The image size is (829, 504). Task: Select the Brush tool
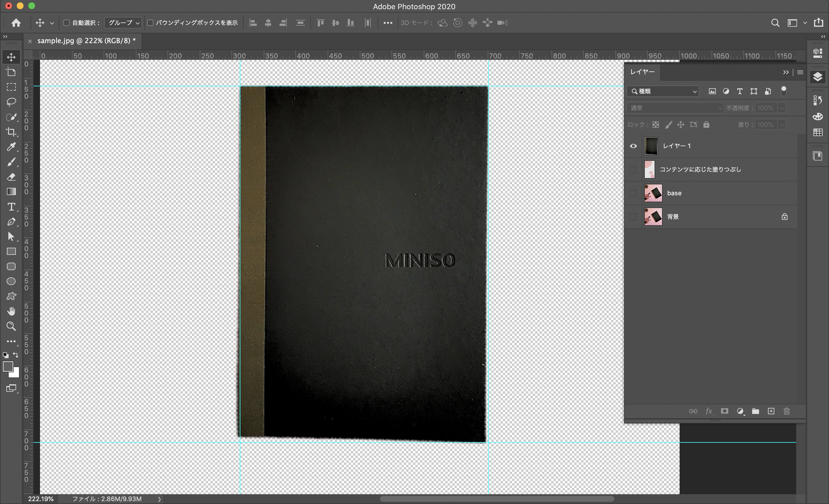pyautogui.click(x=11, y=162)
